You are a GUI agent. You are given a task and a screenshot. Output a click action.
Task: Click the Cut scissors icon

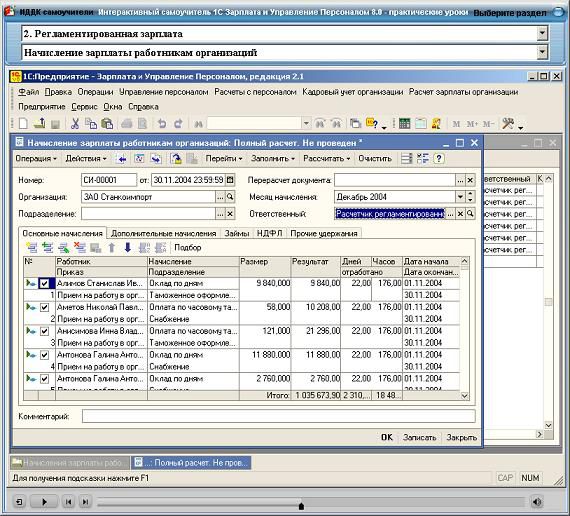coord(75,124)
